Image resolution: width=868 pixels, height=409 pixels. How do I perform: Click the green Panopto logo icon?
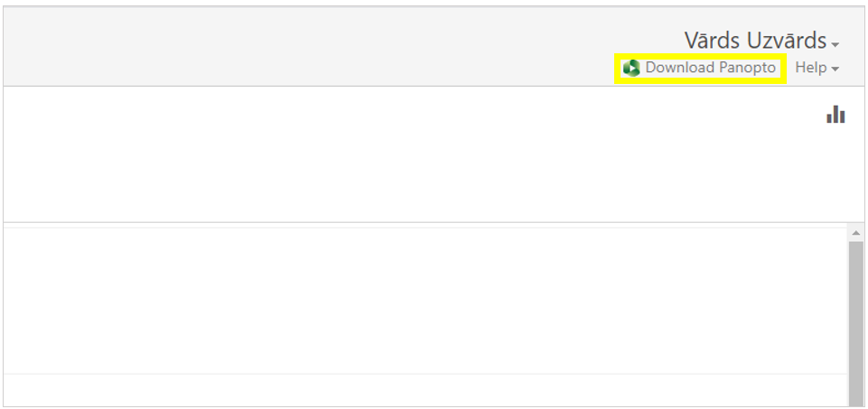pos(631,69)
